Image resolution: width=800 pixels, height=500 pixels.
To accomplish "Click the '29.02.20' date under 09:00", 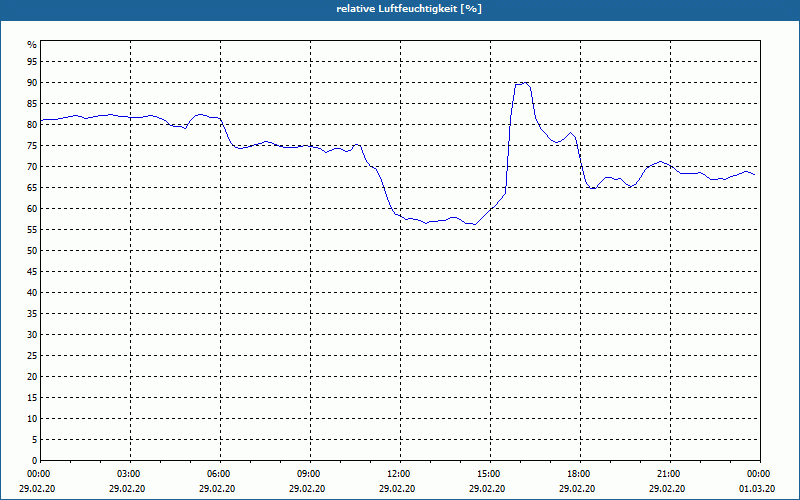I will [307, 489].
